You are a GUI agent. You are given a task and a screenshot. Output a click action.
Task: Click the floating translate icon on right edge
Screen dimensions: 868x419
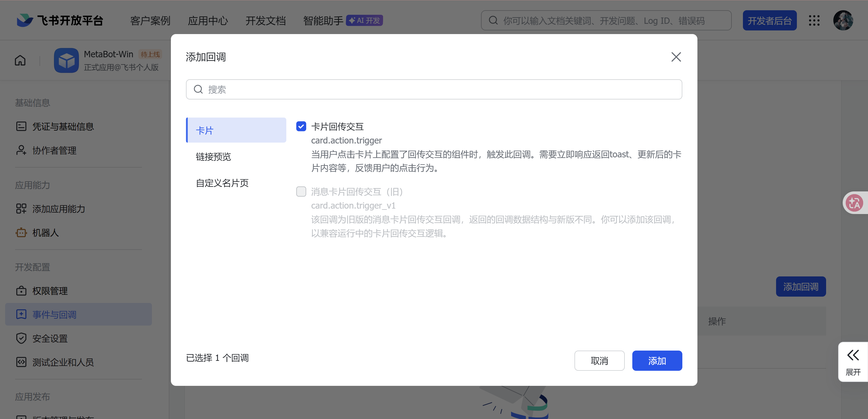[x=854, y=203]
